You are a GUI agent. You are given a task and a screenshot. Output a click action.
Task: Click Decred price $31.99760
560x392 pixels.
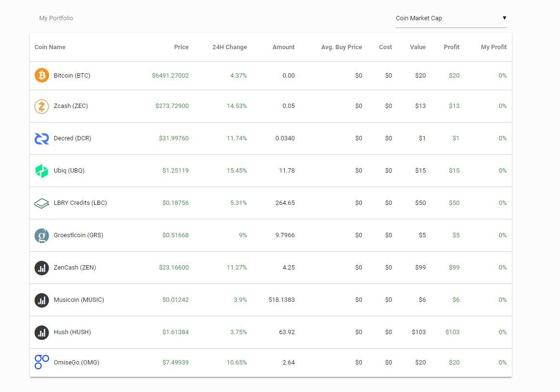click(x=174, y=138)
